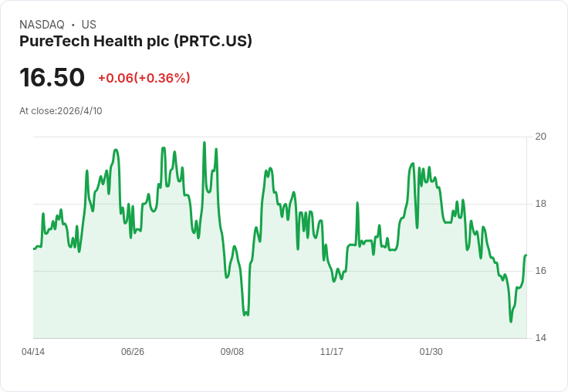The height and width of the screenshot is (392, 568).
Task: Click the PureTech Health plc (PRTC.US) title
Action: (x=136, y=42)
